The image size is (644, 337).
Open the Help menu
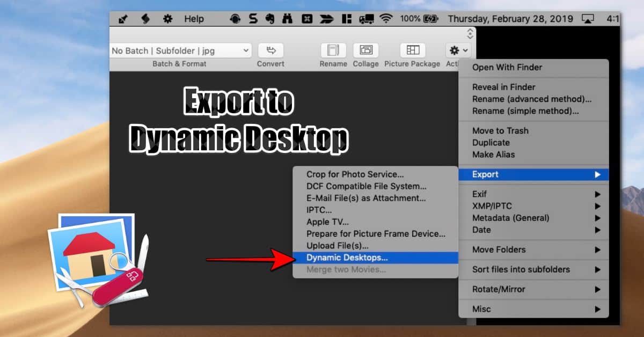[194, 19]
